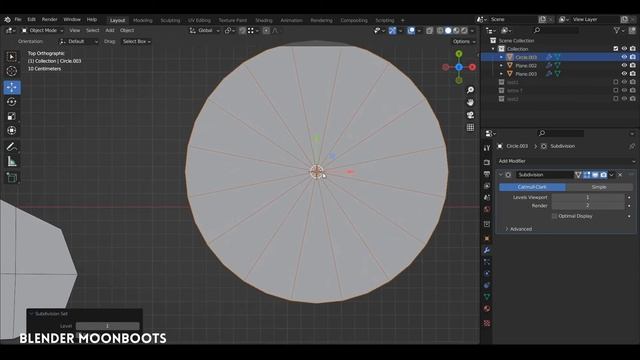Open the Render menu
Viewport: 640px width, 360px height.
click(49, 20)
